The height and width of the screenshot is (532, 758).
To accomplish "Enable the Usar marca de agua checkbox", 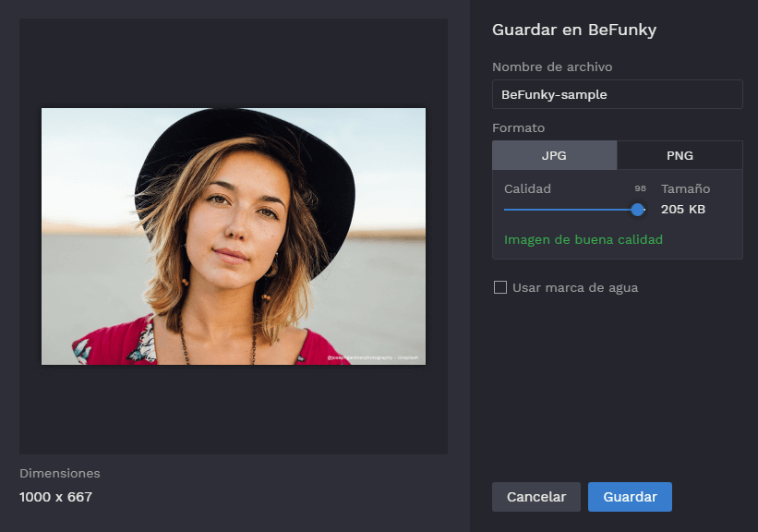I will click(x=500, y=287).
